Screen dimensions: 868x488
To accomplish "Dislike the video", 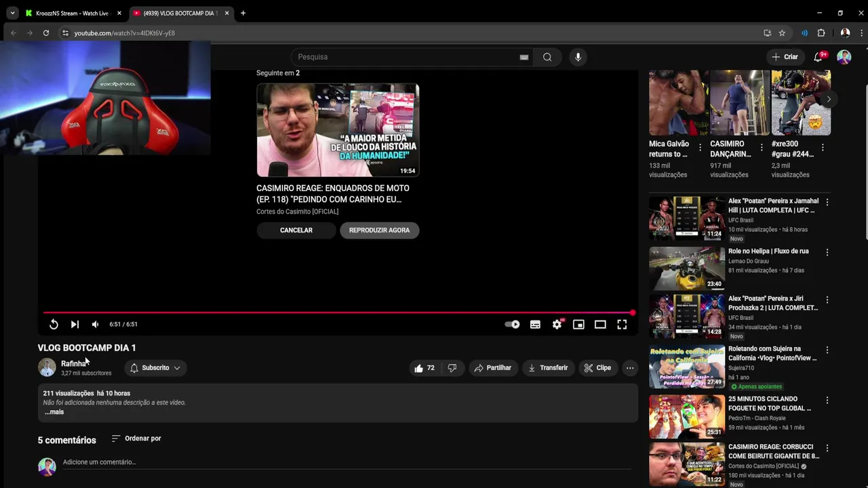I will coord(452,368).
